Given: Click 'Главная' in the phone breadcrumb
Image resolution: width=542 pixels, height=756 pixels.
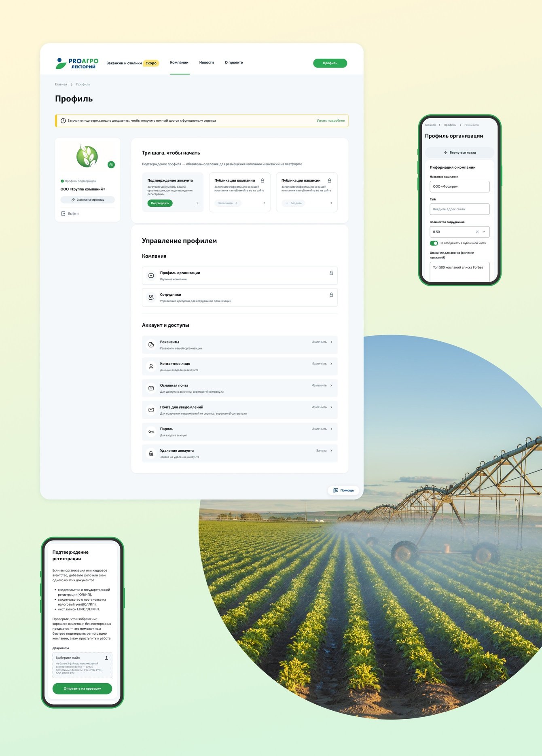Looking at the screenshot, I should [x=430, y=125].
